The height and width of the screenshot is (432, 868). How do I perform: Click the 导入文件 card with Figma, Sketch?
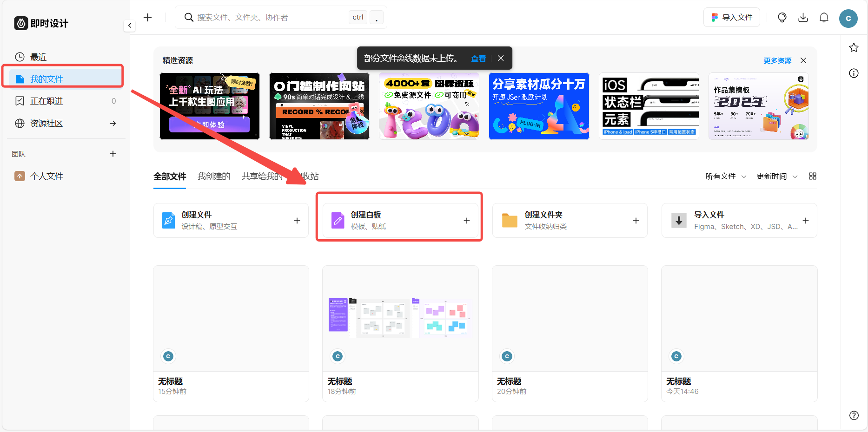[x=739, y=220]
